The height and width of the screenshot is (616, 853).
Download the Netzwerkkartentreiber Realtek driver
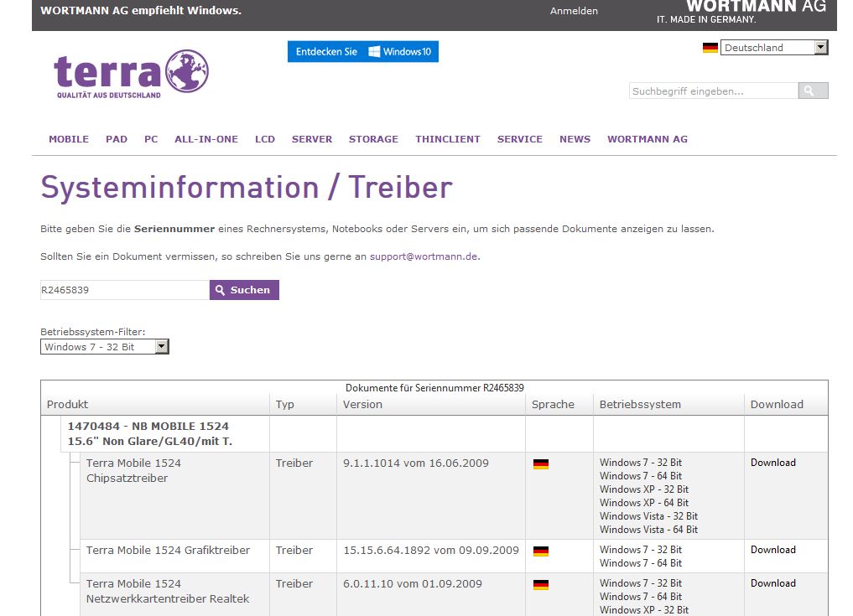click(x=773, y=583)
